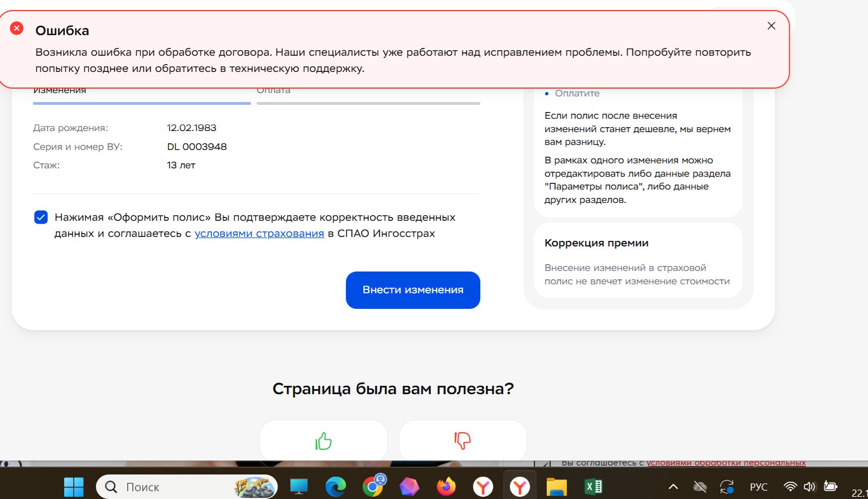Viewport: 868px width, 499px height.
Task: Open the РУС language switcher
Action: [x=758, y=487]
